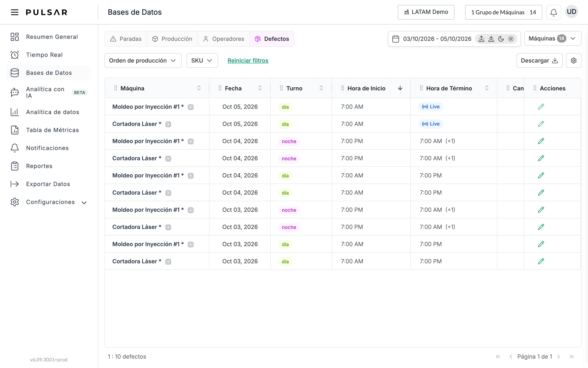Edit the Oct 05 Cortadora Láser row
This screenshot has height=368, width=588.
[x=541, y=124]
